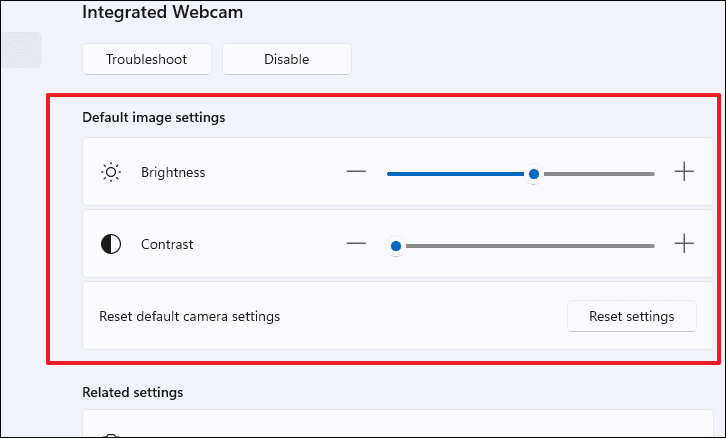This screenshot has height=438, width=726.
Task: Decrease brightness with the minus icon
Action: [356, 172]
